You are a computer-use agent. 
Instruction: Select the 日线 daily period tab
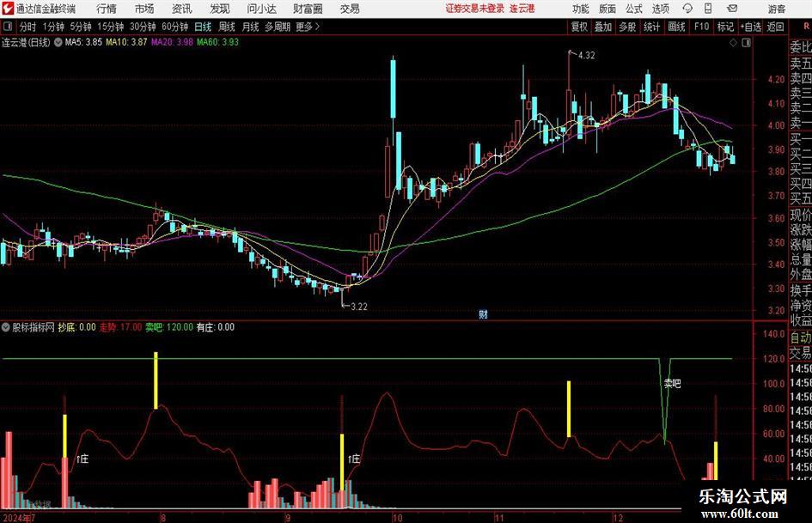point(203,27)
